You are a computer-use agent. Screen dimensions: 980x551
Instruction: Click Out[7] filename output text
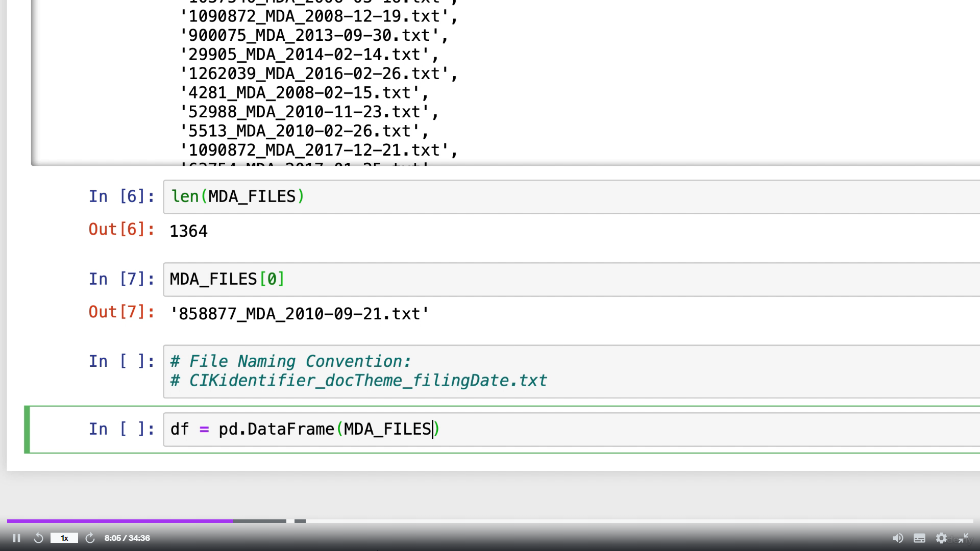(300, 314)
